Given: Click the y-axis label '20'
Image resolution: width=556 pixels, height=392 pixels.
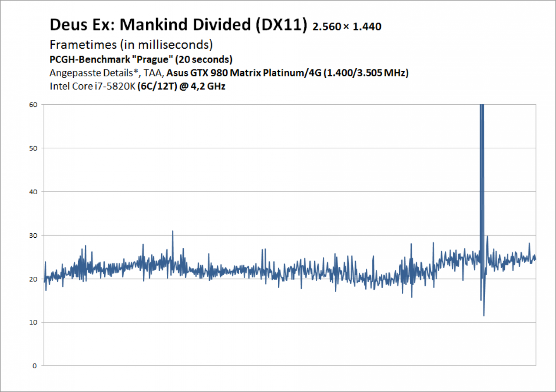Looking at the screenshot, I should pos(34,279).
